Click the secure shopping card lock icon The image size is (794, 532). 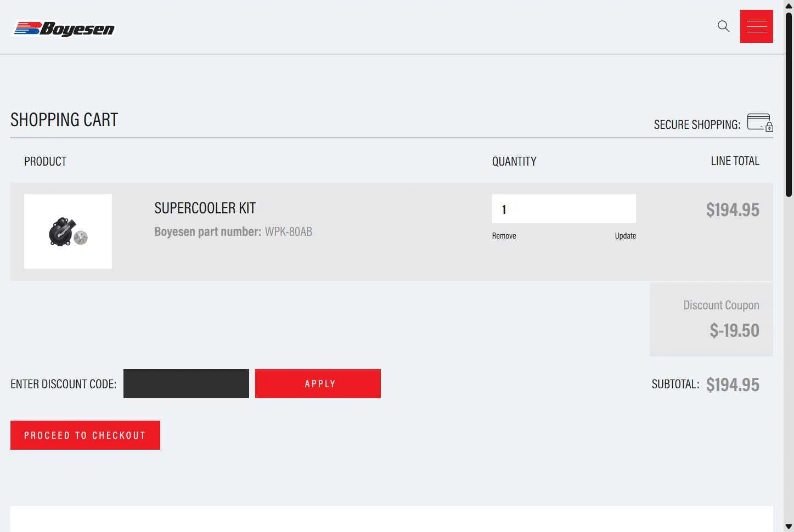760,122
